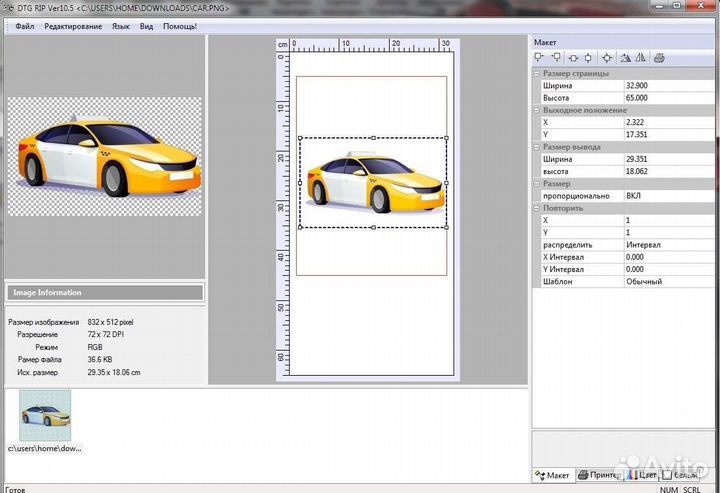This screenshot has height=493, width=720.
Task: Open the Файл menu
Action: tap(23, 26)
